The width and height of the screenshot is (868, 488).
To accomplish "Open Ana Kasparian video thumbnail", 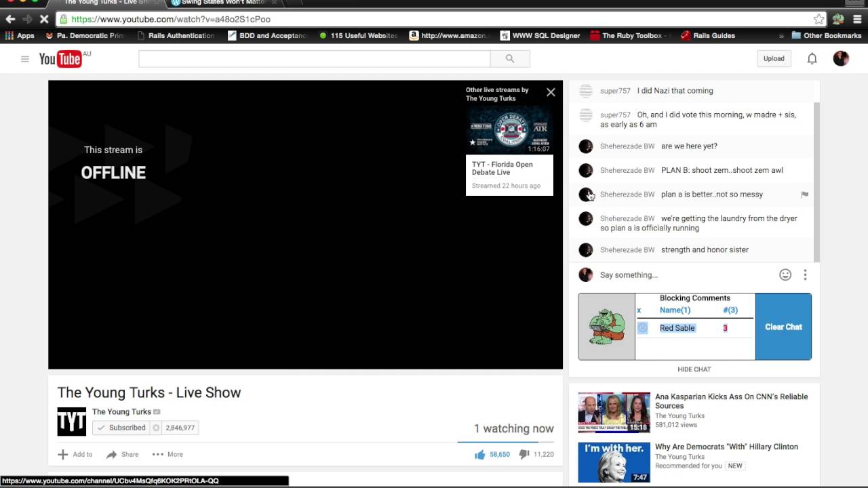I will point(614,413).
